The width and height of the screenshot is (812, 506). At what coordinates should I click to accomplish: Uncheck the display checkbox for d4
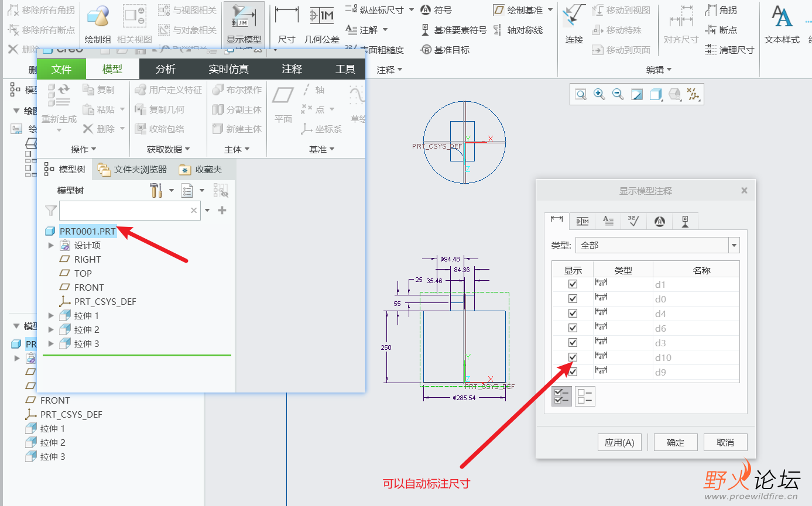click(x=573, y=313)
